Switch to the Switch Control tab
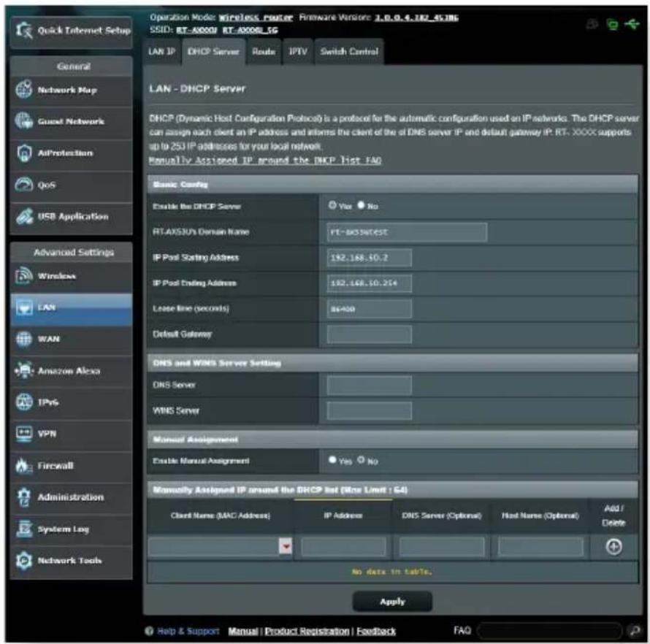 coord(349,51)
